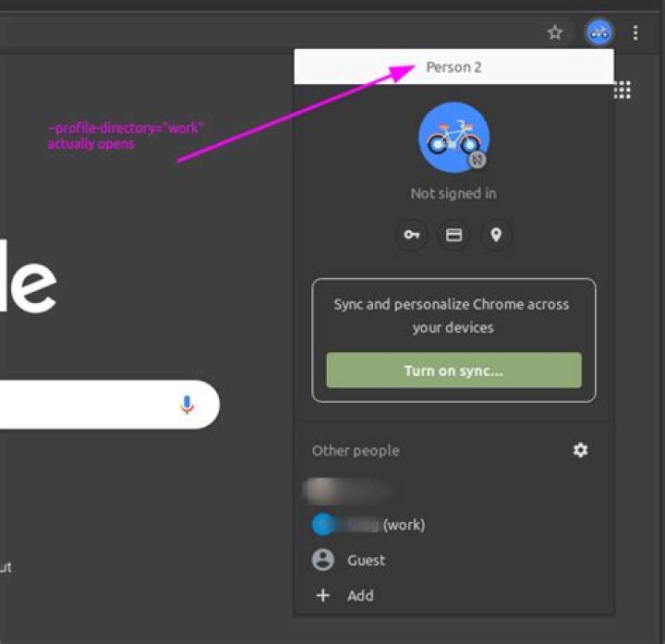Click the Not signed in status text
The image size is (665, 644).
(453, 194)
